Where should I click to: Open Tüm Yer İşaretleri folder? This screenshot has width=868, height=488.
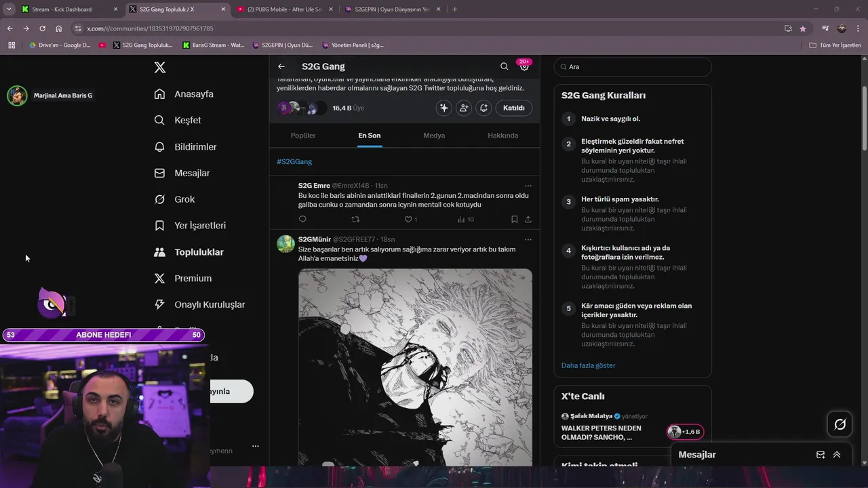point(835,45)
